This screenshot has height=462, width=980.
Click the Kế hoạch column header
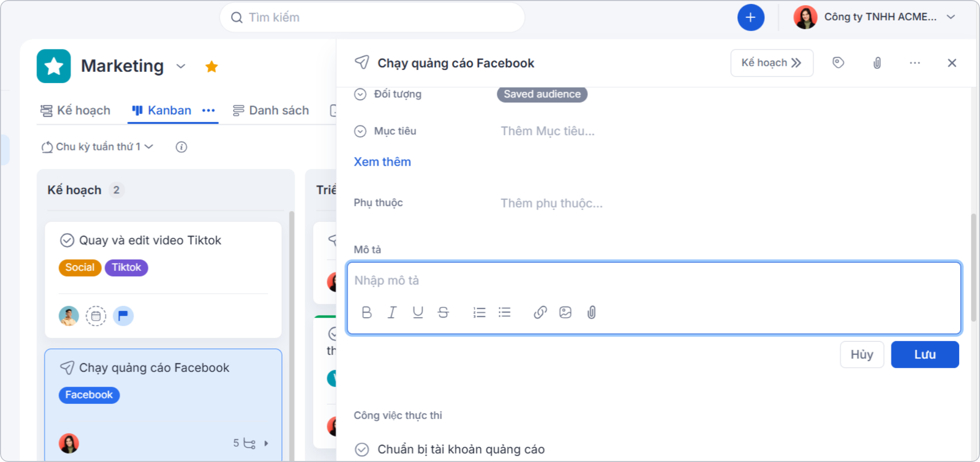coord(75,190)
